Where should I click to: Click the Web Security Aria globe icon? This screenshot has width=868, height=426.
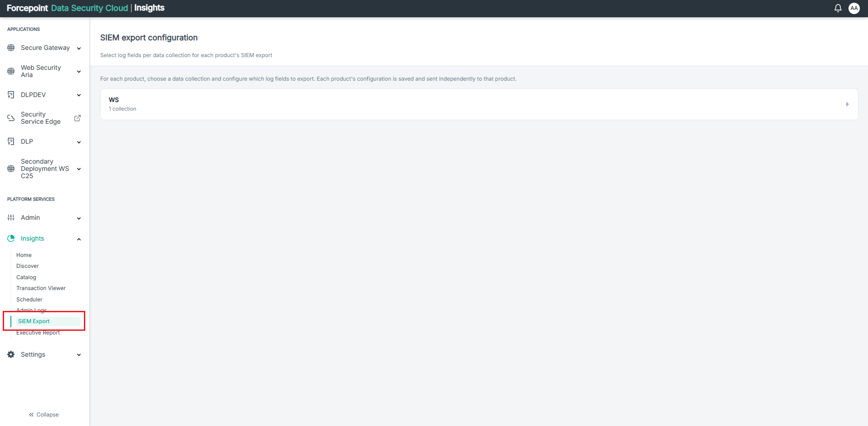pyautogui.click(x=11, y=71)
